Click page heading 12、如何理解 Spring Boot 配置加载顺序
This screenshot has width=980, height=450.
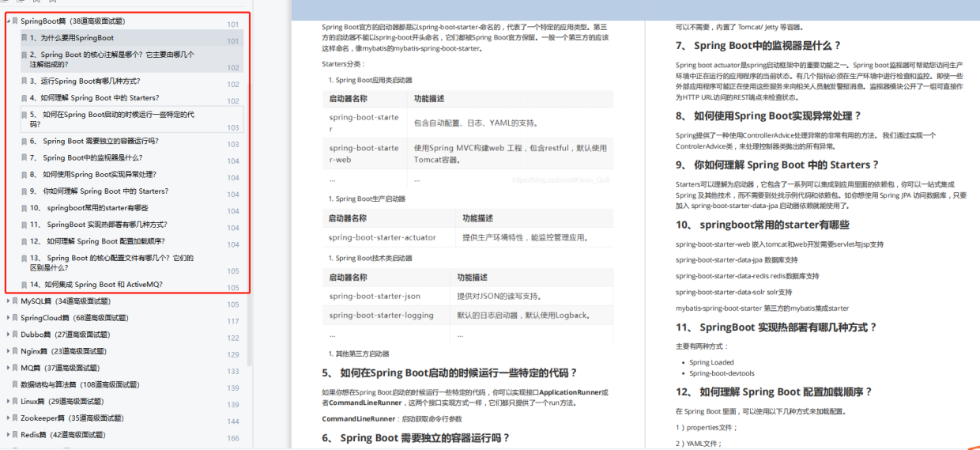775,391
